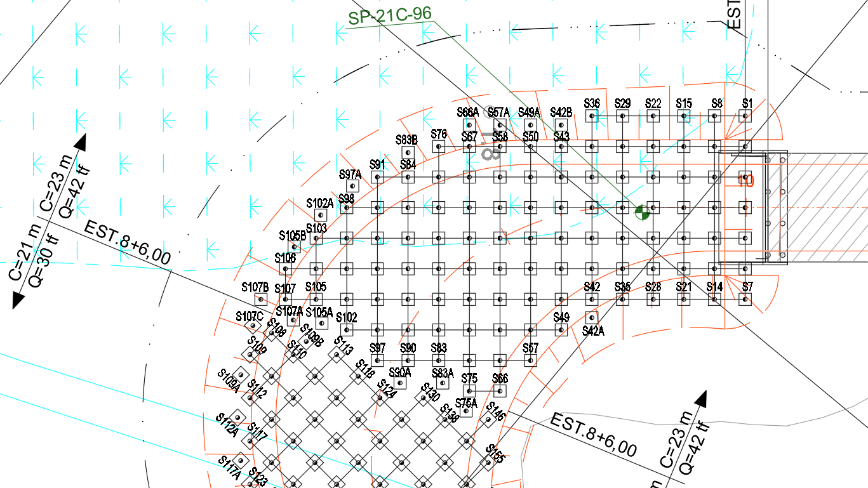868x488 pixels.
Task: Select the red number 10 label
Action: click(x=745, y=181)
